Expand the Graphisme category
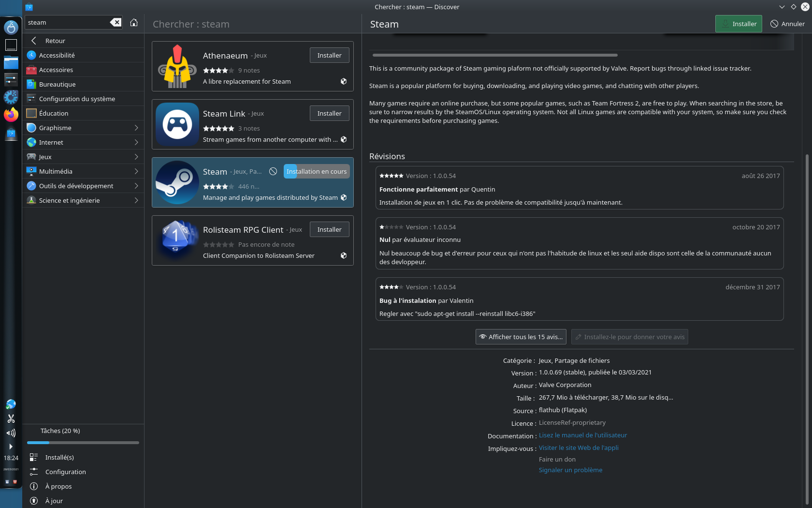 [x=136, y=128]
